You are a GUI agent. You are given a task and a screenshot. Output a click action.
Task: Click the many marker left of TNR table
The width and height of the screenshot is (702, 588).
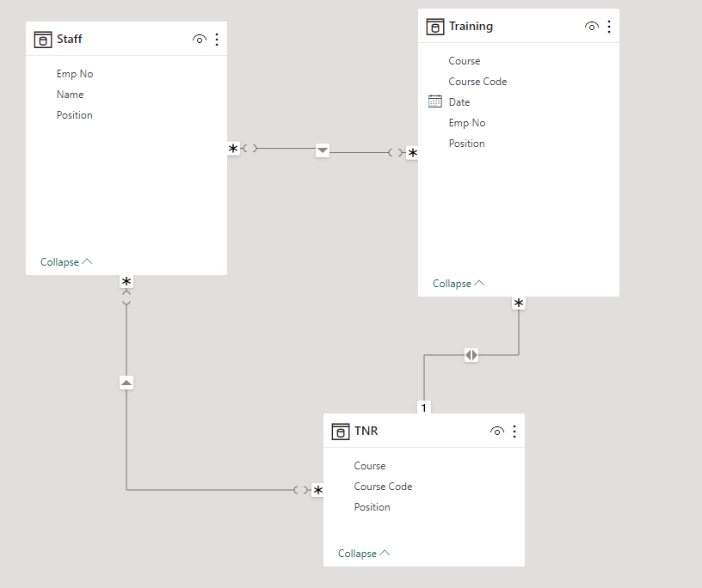317,491
